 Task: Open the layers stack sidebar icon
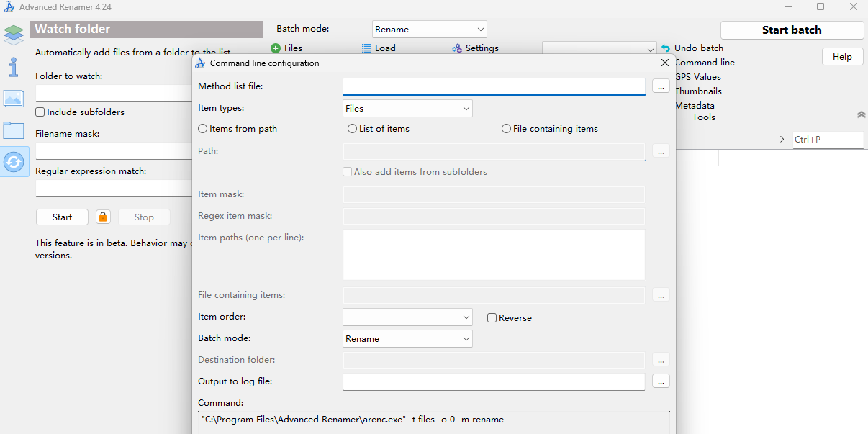click(x=14, y=35)
